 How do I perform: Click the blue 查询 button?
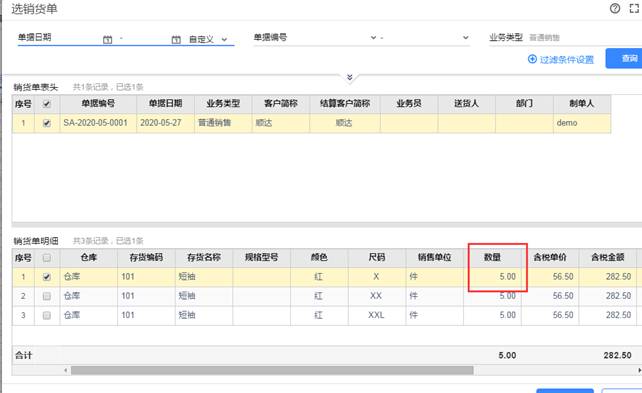click(624, 58)
